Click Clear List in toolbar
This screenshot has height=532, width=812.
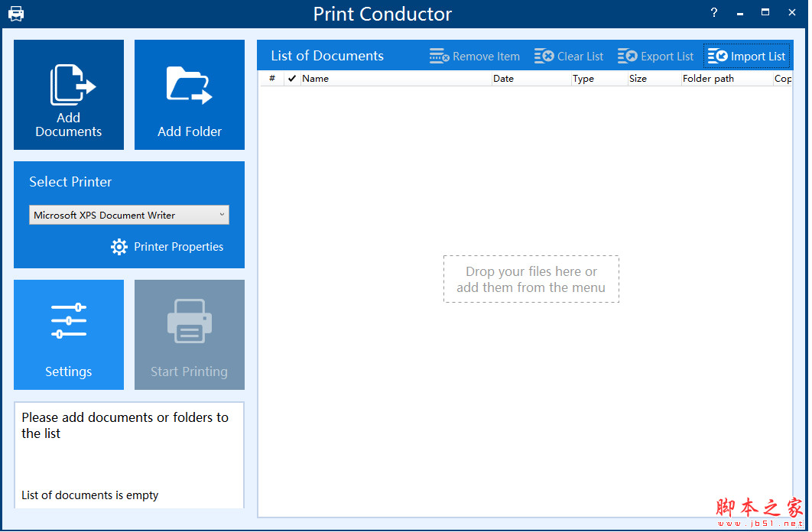[569, 56]
